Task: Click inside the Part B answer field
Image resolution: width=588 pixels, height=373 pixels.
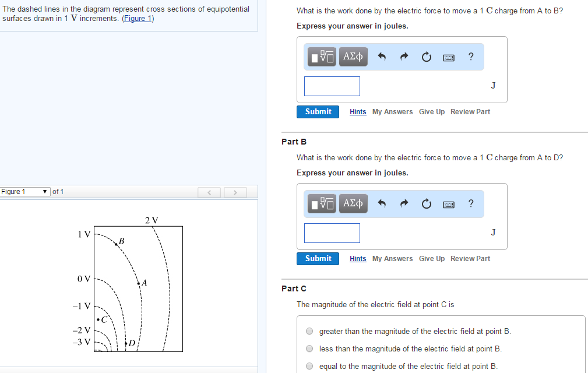Action: (332, 233)
